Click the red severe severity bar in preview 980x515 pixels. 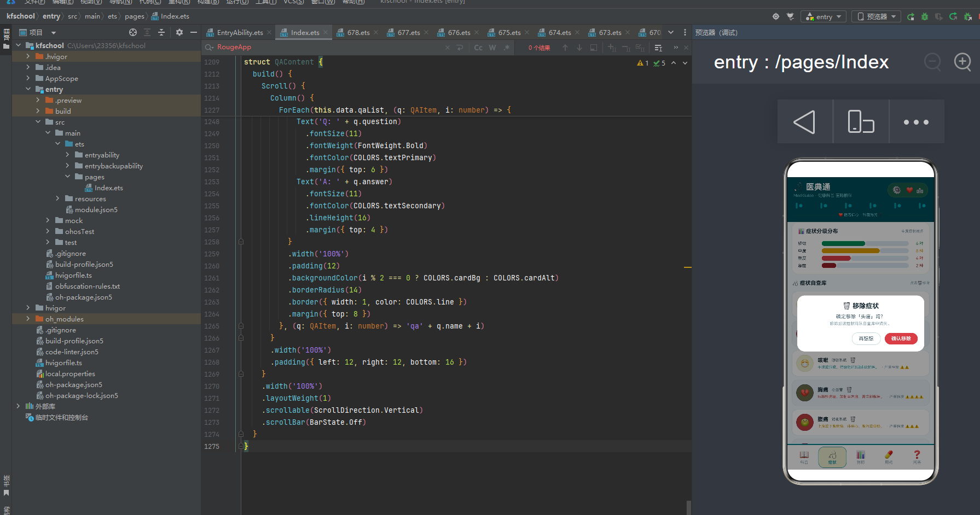click(836, 258)
